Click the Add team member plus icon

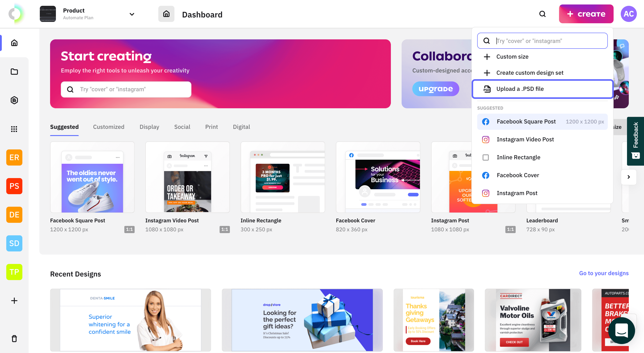pyautogui.click(x=14, y=300)
